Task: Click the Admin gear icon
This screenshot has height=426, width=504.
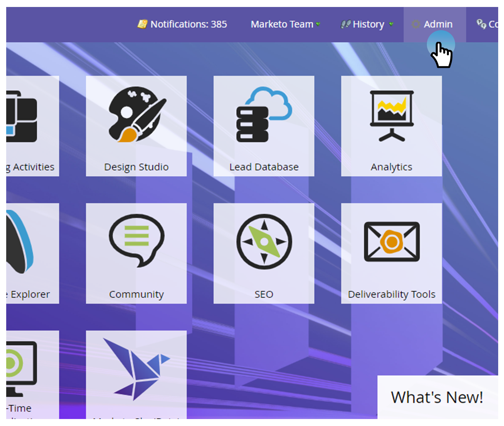Action: coord(416,24)
